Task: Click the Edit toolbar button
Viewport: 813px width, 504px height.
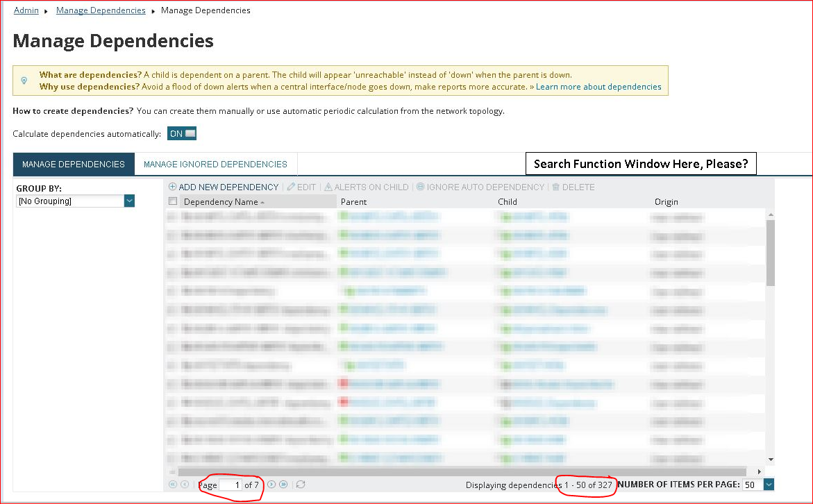Action: click(x=302, y=187)
